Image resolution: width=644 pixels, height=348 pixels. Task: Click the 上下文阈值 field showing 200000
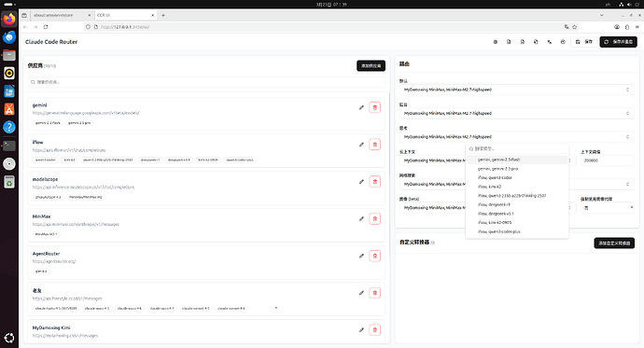pyautogui.click(x=607, y=160)
